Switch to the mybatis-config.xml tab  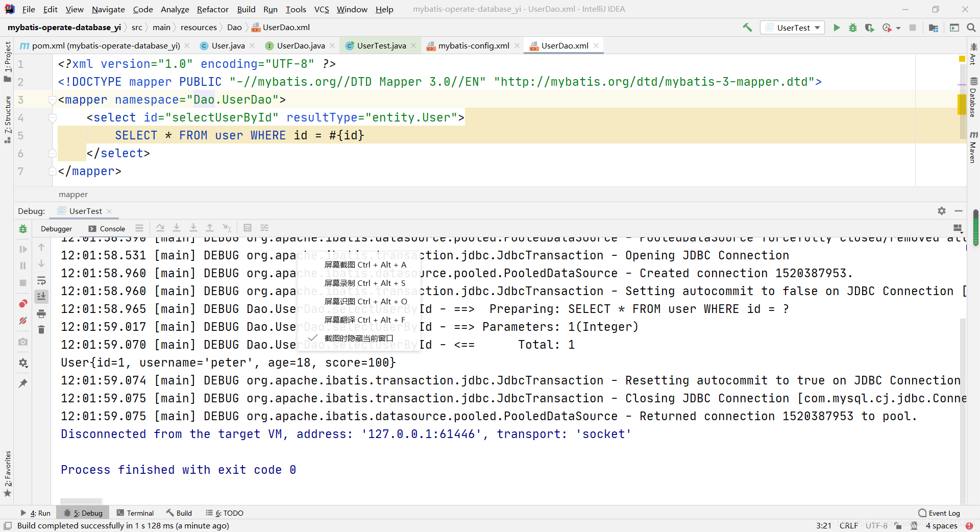(473, 45)
